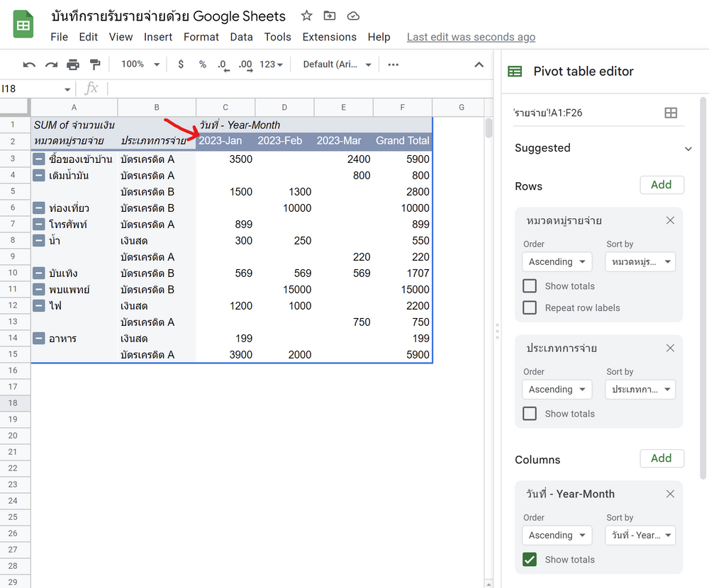Uncheck Show totals under the Columns section
The width and height of the screenshot is (709, 588).
pyautogui.click(x=529, y=559)
